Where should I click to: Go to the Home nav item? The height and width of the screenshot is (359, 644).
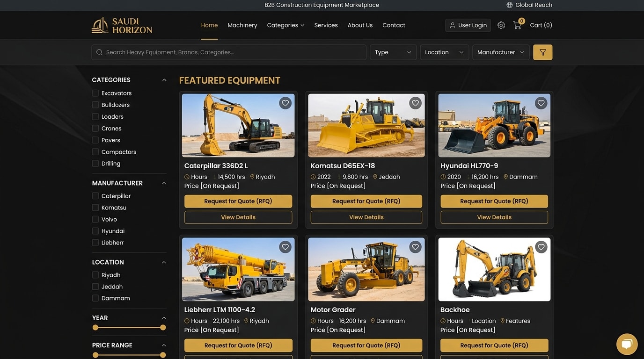(209, 25)
